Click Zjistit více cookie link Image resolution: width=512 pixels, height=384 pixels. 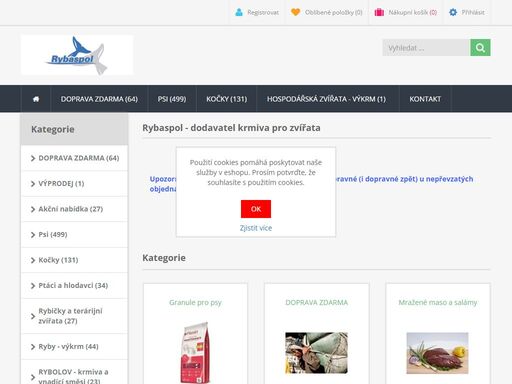(x=256, y=228)
